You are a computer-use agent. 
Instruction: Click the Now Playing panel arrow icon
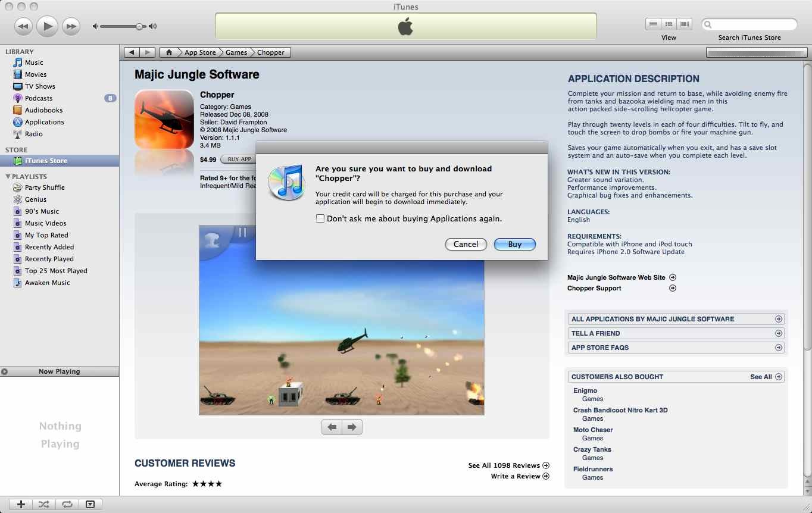[x=5, y=371]
